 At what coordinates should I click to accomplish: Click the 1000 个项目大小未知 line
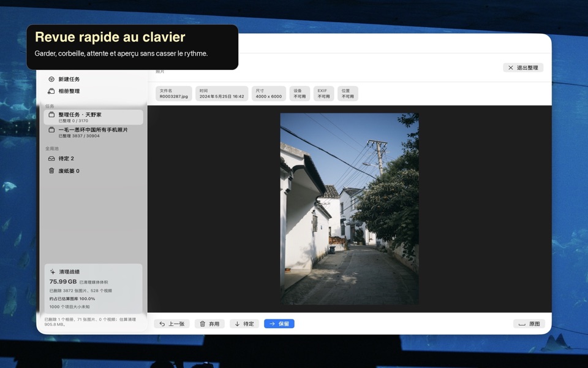[69, 307]
